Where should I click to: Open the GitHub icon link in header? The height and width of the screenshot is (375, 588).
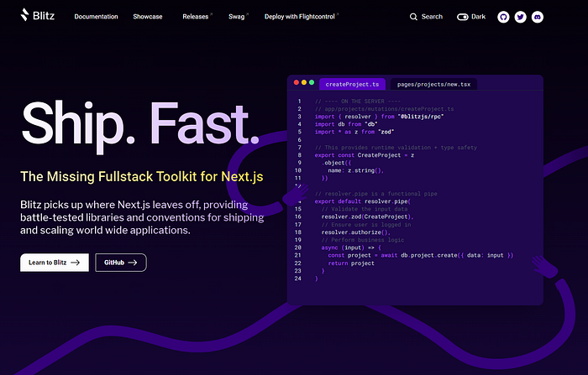tap(503, 17)
